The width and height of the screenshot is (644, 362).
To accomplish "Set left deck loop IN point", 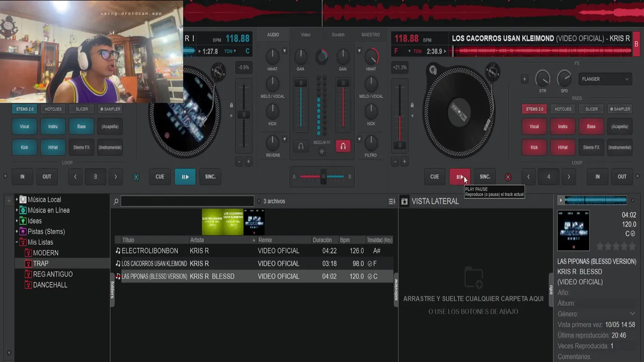I will click(x=22, y=176).
